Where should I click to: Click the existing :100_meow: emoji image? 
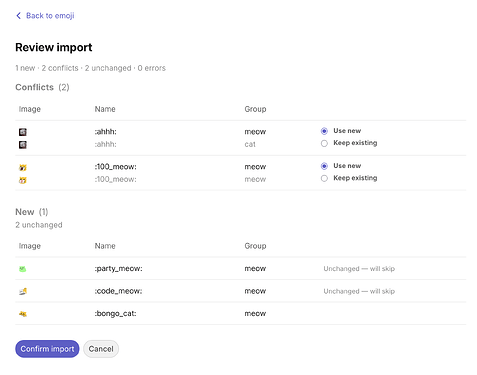point(23,180)
